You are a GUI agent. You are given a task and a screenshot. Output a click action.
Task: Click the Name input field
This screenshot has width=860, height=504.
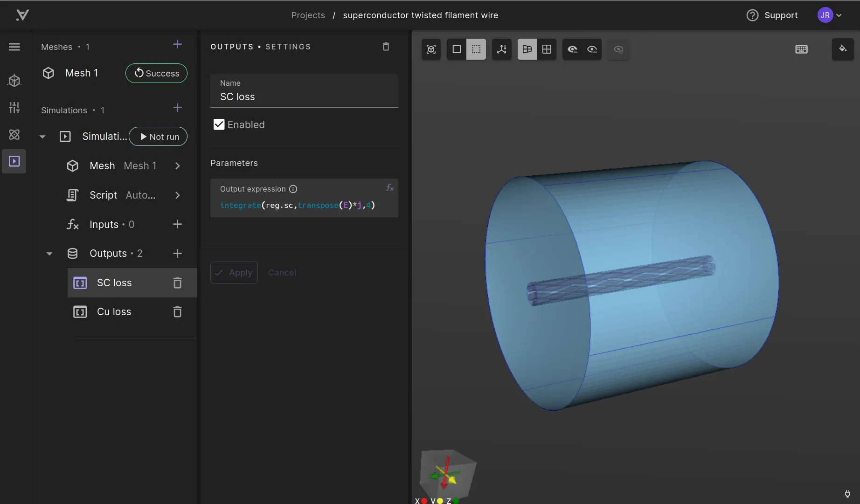click(304, 90)
